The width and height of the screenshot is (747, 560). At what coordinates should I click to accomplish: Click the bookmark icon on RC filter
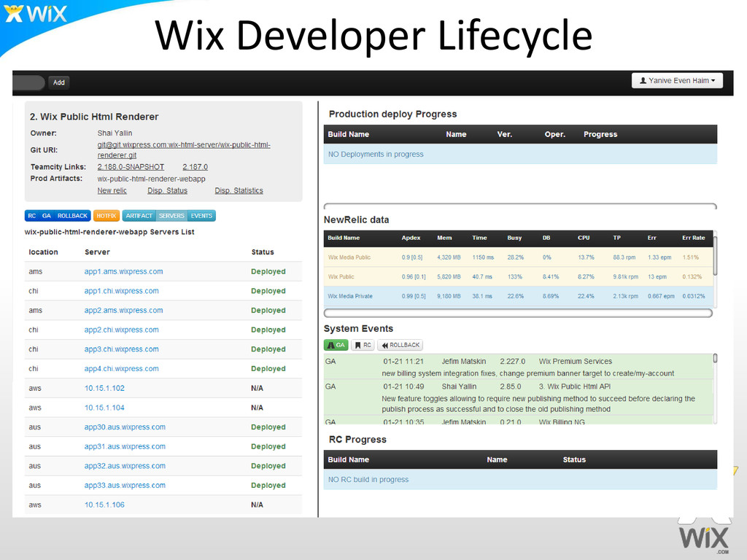357,345
